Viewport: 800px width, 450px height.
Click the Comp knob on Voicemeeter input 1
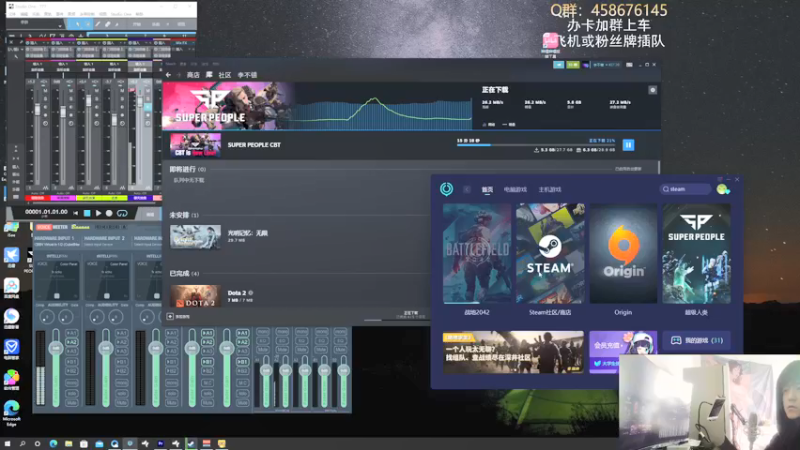[x=46, y=317]
